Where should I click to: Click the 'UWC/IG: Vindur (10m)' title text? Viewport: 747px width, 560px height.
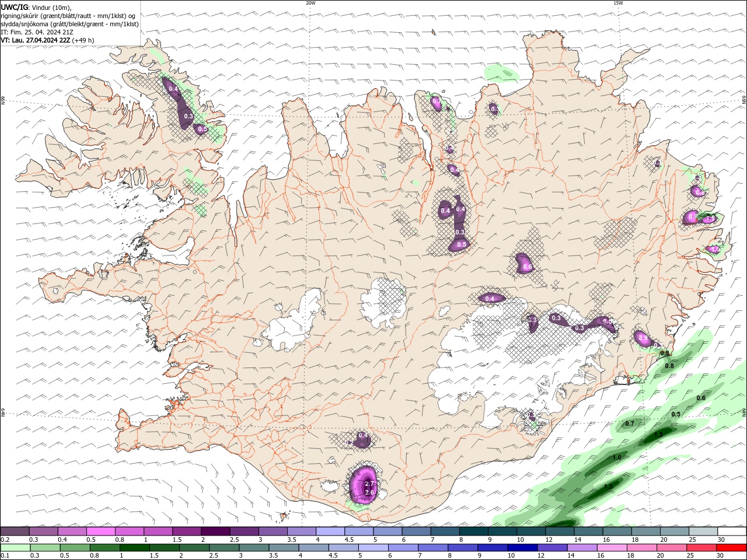tap(36, 7)
